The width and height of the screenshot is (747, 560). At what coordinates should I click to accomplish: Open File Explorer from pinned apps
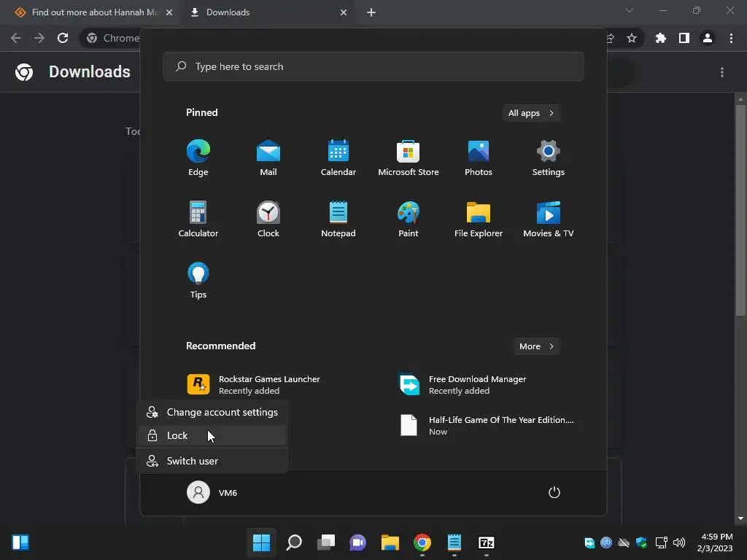pyautogui.click(x=479, y=219)
